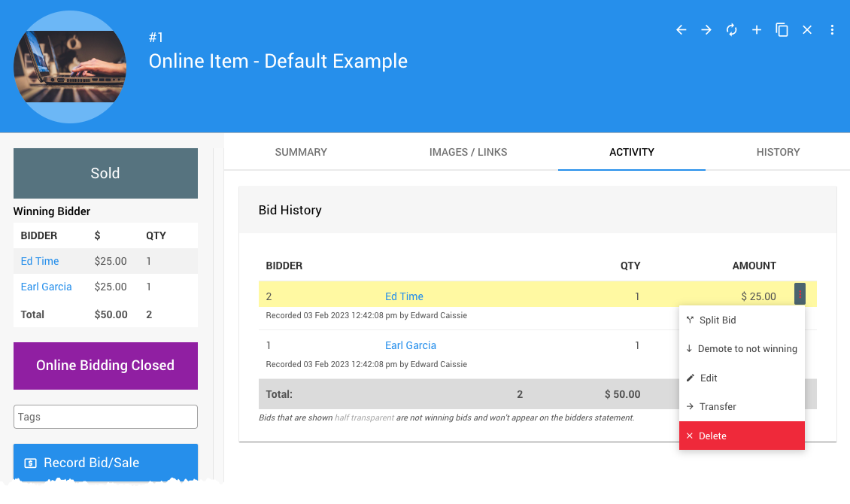Click the plus icon to add item
This screenshot has width=850, height=504.
757,30
